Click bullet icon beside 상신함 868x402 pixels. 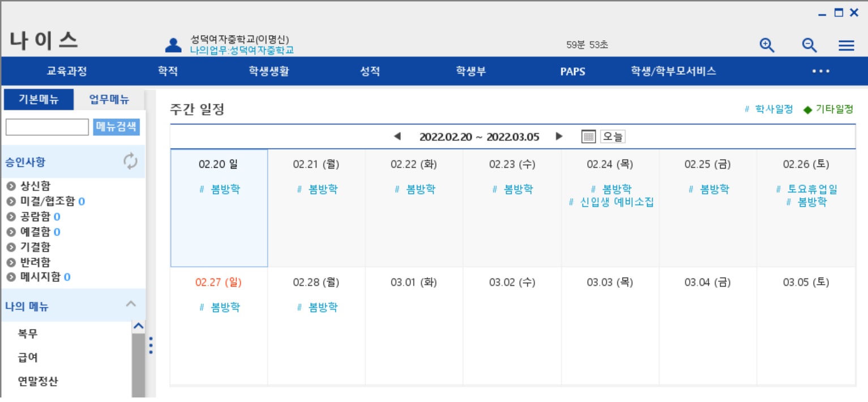point(11,186)
